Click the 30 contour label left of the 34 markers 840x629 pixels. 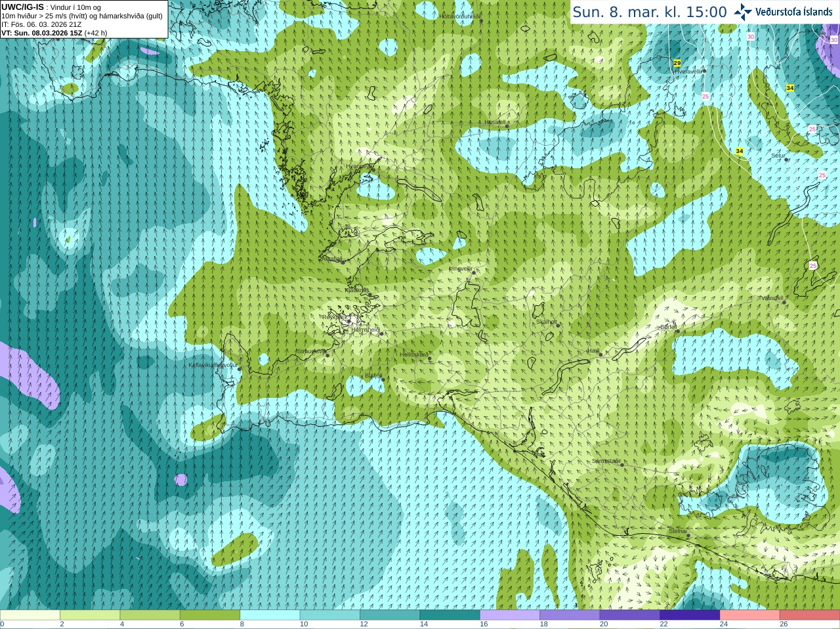point(751,37)
